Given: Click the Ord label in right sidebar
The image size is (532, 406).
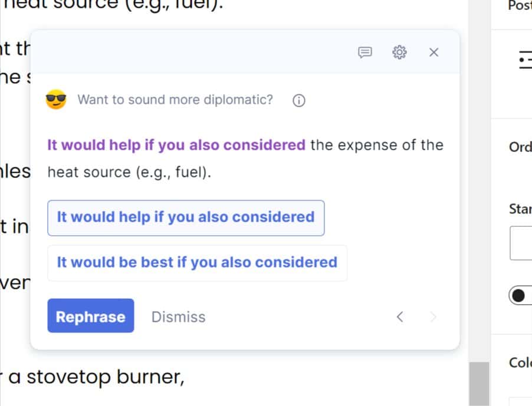Looking at the screenshot, I should (x=520, y=147).
